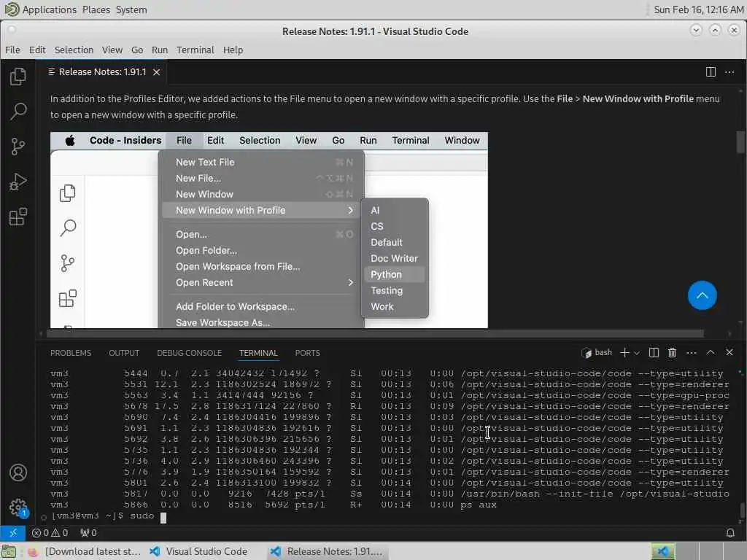Split the terminal panel

pos(654,352)
